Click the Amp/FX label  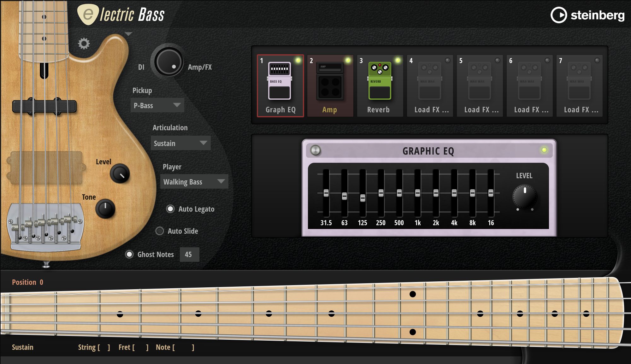point(200,67)
